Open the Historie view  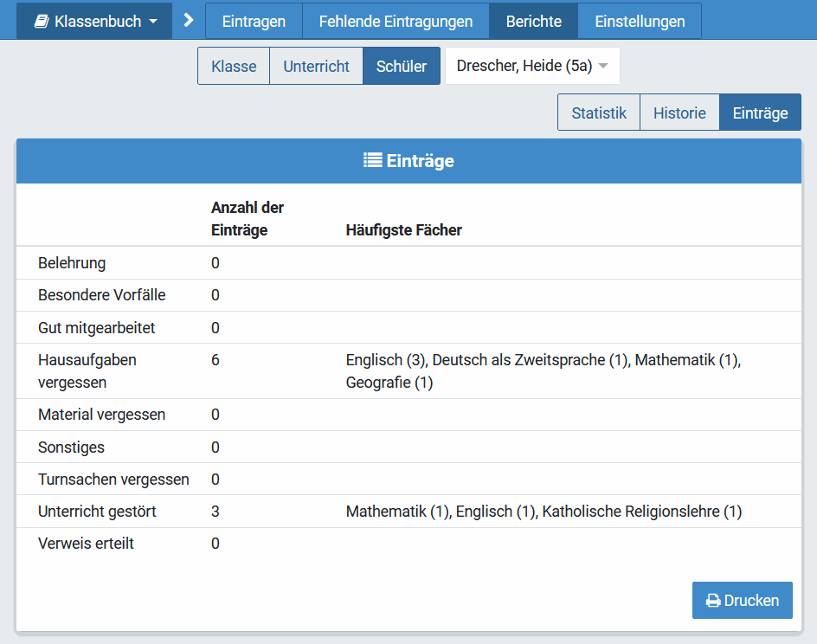coord(679,113)
